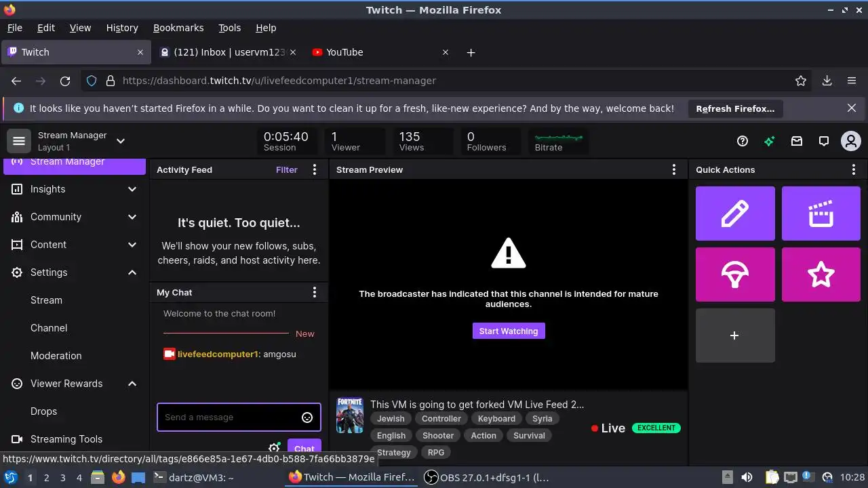Viewport: 868px width, 488px height.
Task: Open the Help question mark icon
Action: coord(743,141)
